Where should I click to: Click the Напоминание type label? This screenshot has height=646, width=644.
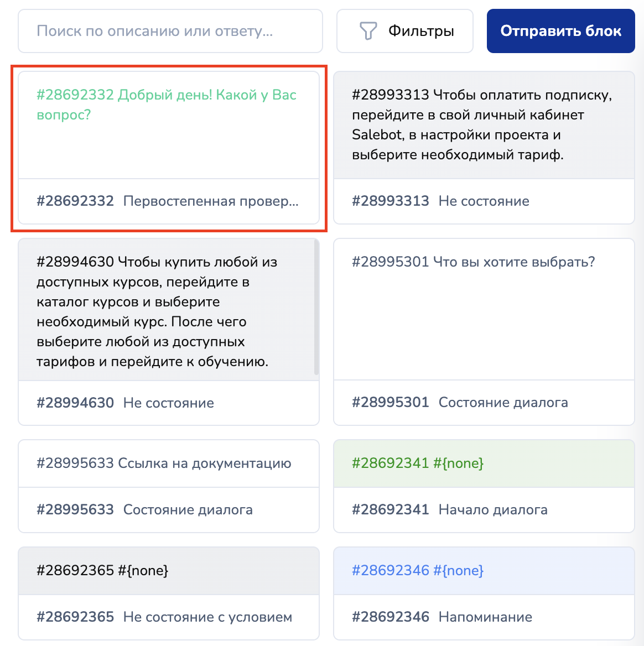tap(485, 617)
